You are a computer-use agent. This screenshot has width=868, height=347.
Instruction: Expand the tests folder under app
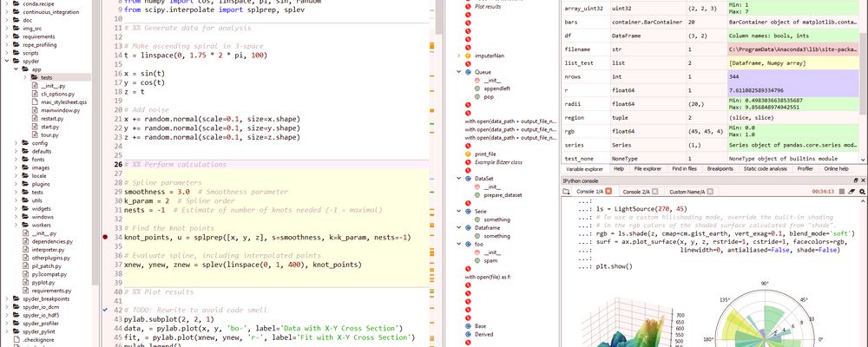click(25, 77)
